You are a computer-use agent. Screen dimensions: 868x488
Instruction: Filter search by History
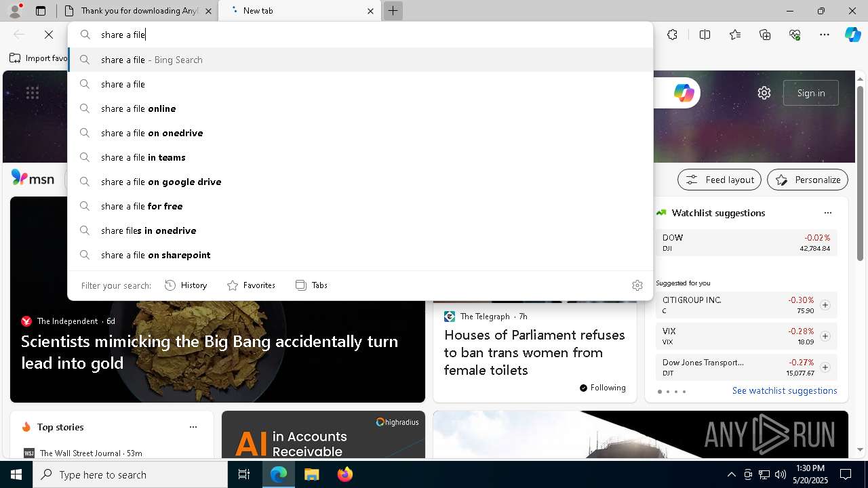pos(186,285)
